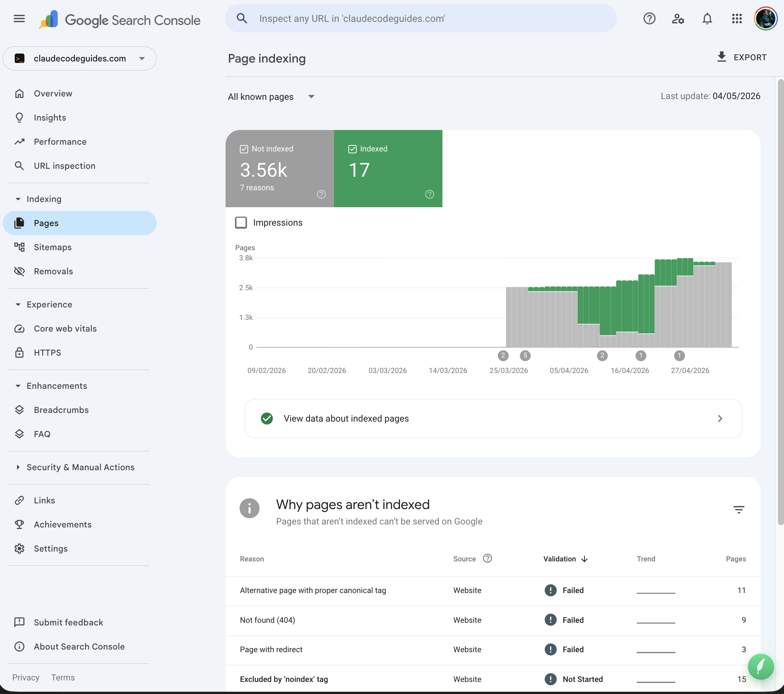This screenshot has width=784, height=694.
Task: Click View data about indexed pages
Action: tap(493, 418)
